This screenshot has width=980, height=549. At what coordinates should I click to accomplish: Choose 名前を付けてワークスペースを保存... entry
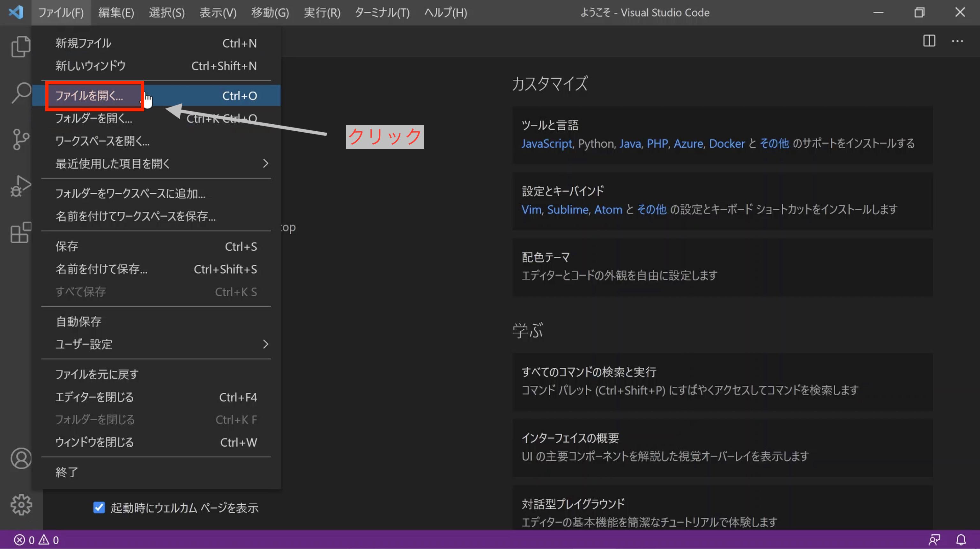tap(156, 216)
